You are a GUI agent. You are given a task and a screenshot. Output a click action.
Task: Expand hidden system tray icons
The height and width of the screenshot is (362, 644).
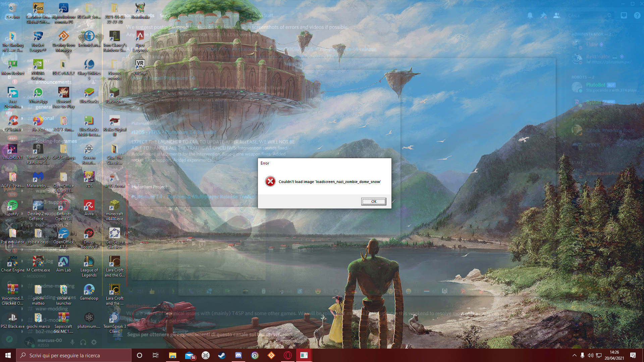click(x=574, y=355)
